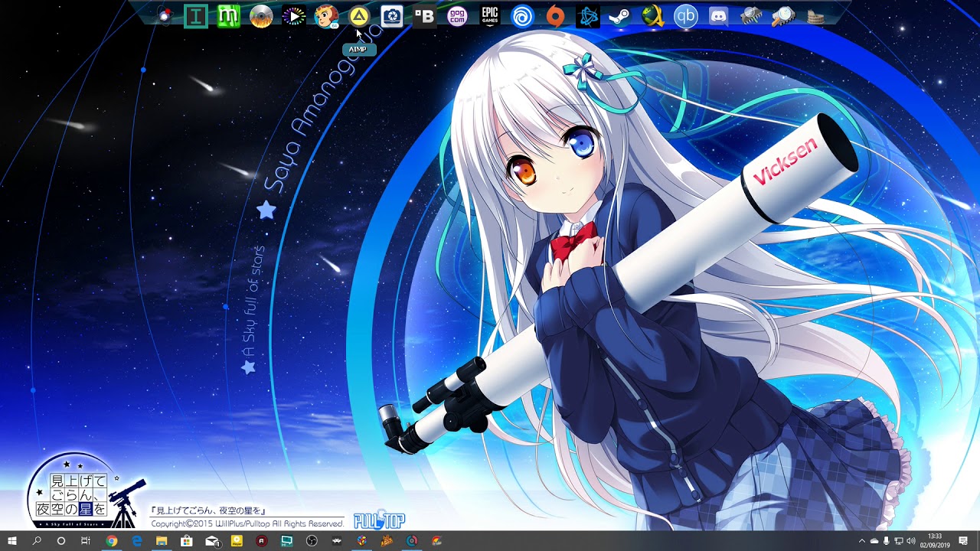Screen dimensions: 980x551
Task: Open the teal and red ring icon on the taskbar
Action: [x=412, y=541]
